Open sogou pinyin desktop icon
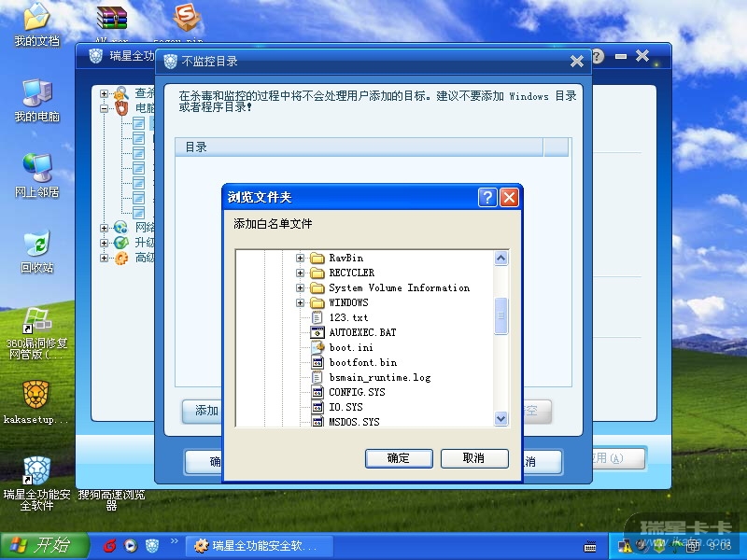This screenshot has height=560, width=747. (186, 19)
